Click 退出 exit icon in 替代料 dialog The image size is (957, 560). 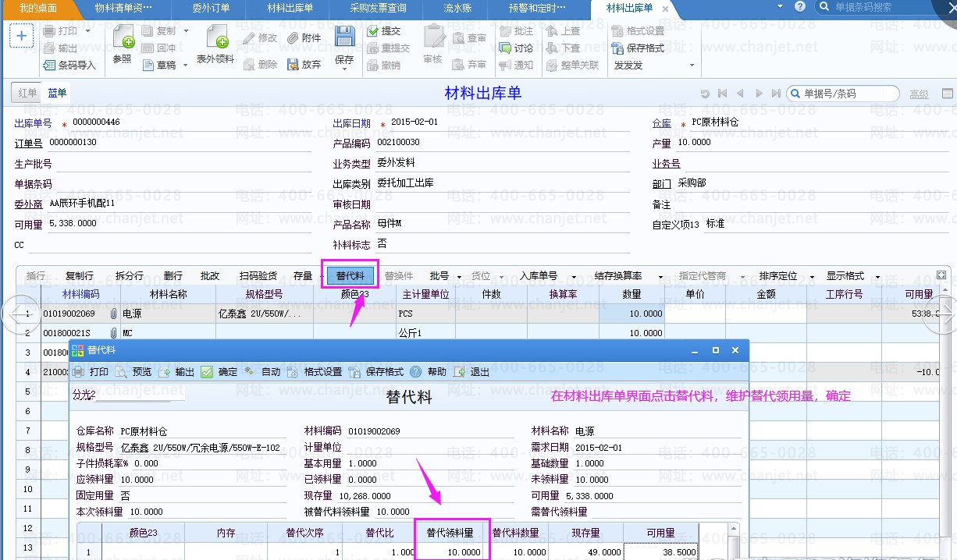tap(460, 372)
